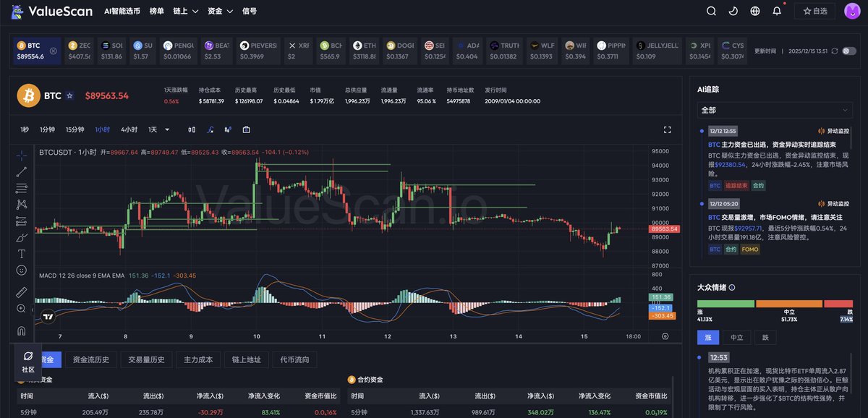Open the notifications bell

tap(777, 11)
